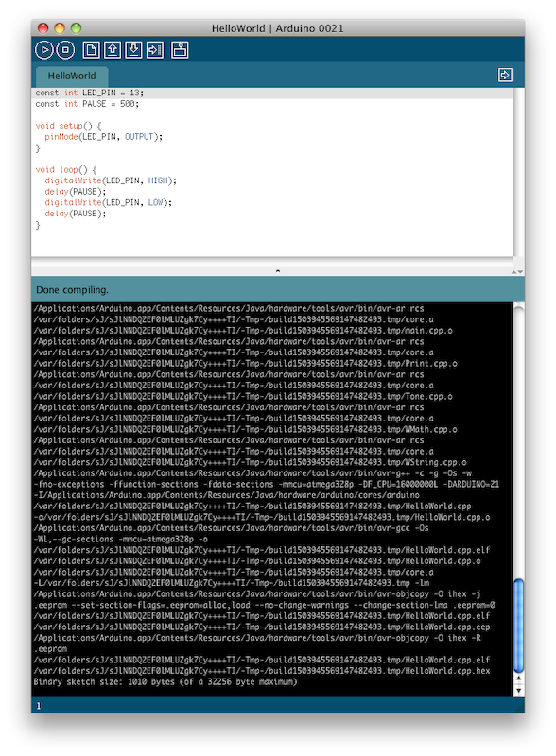This screenshot has height=756, width=556.
Task: Click the editor/console divider collapse handle
Action: [277, 271]
